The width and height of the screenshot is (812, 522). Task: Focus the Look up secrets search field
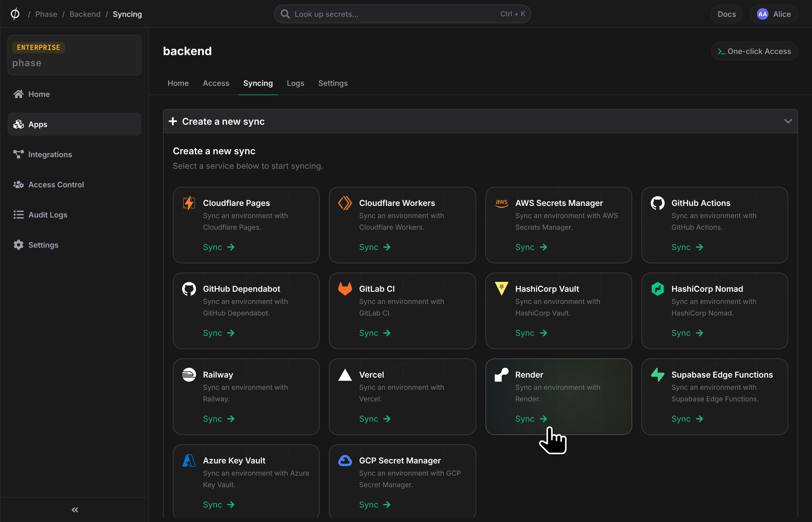[402, 14]
